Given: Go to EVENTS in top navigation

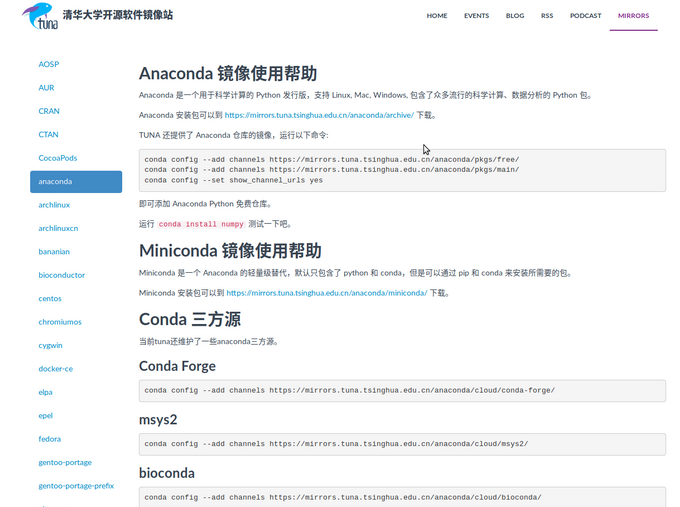Looking at the screenshot, I should pos(476,16).
